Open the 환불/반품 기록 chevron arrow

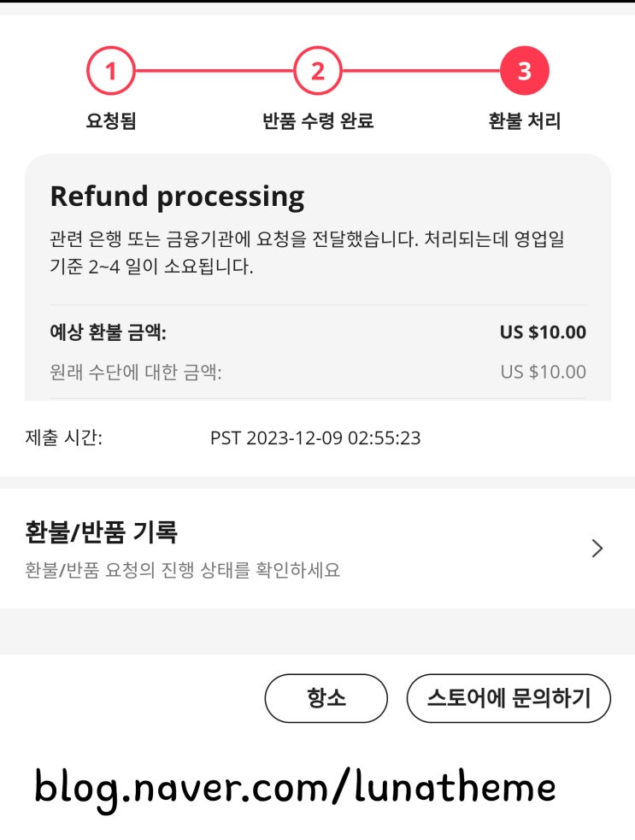point(597,549)
